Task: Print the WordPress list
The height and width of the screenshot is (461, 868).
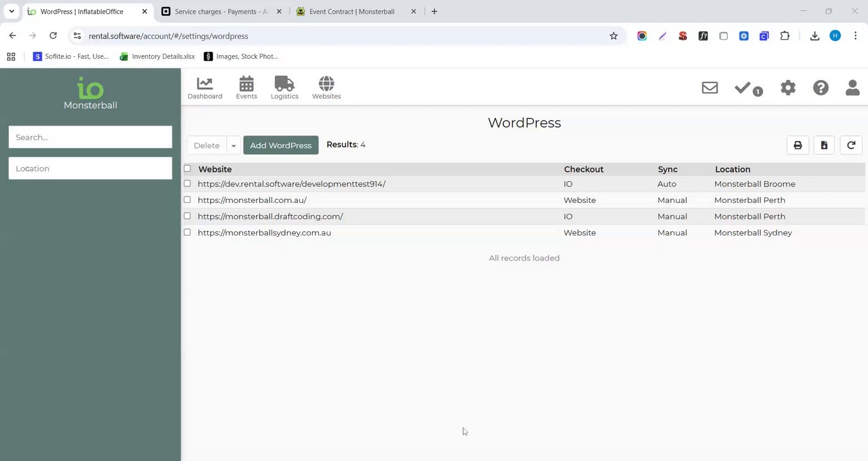Action: [798, 145]
